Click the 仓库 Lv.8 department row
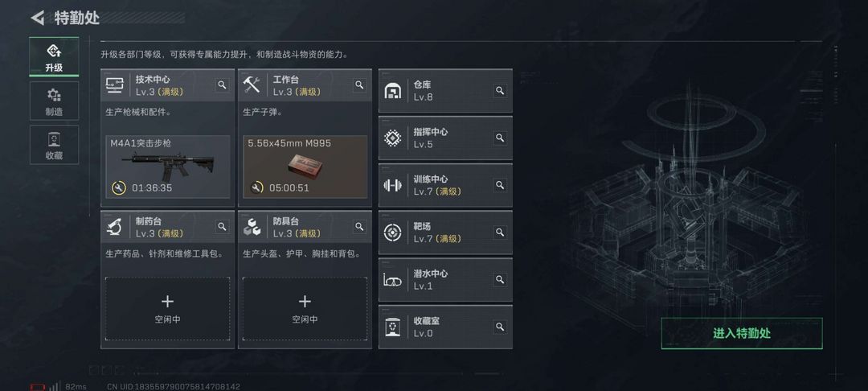This screenshot has height=391, width=868. (x=438, y=91)
